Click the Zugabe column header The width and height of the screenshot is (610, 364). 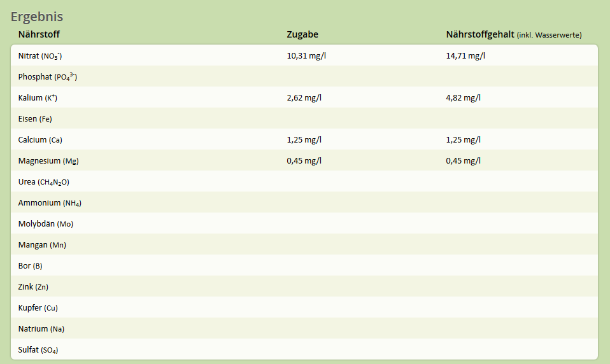point(302,34)
